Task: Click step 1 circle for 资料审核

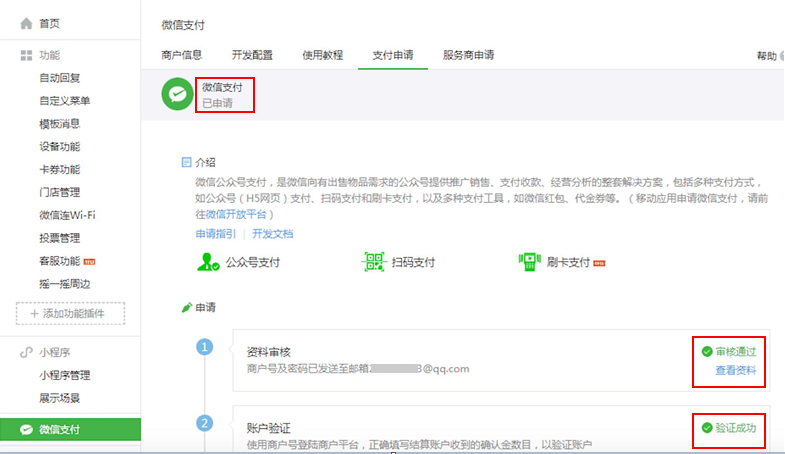Action: (204, 347)
